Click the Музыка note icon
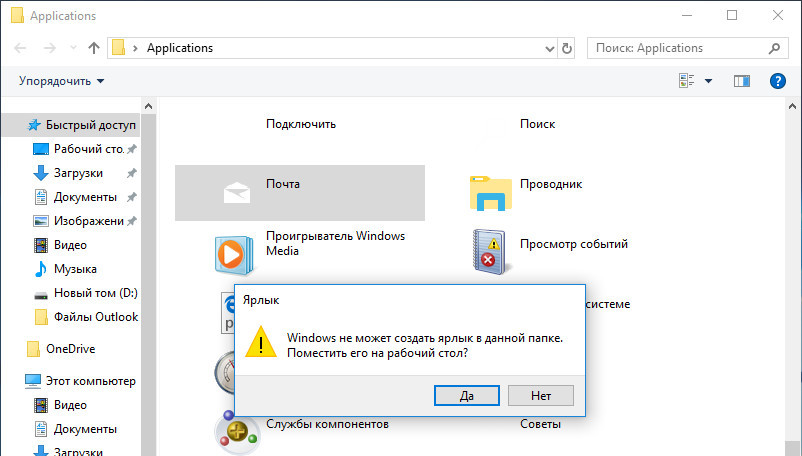Viewport: 802px width, 456px height. (40, 269)
